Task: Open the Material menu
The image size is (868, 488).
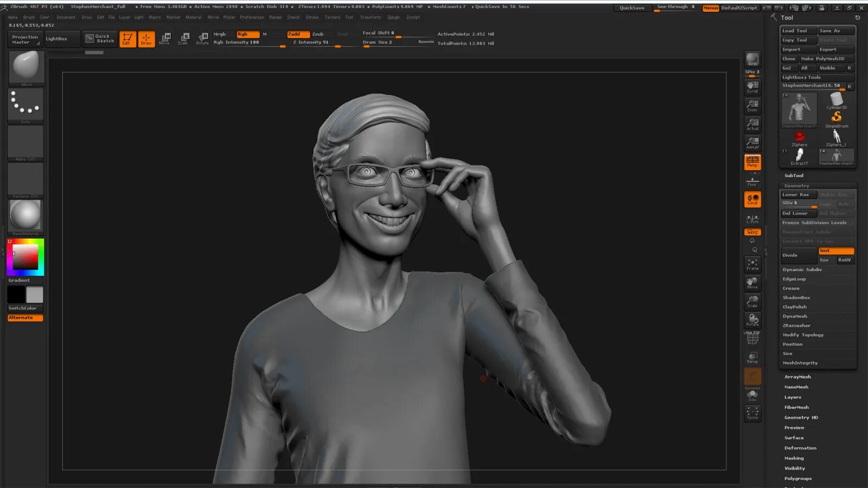Action: (193, 17)
